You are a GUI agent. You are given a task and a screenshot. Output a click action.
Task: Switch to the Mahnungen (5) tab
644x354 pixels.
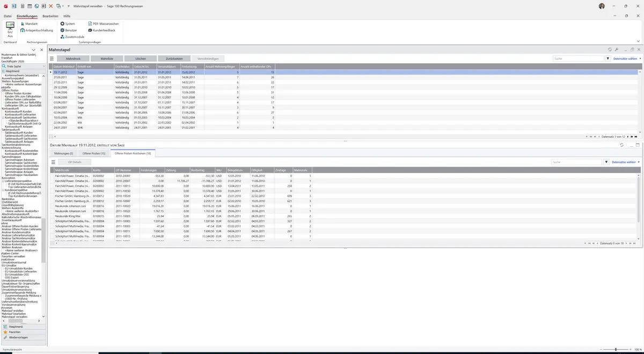click(x=64, y=153)
